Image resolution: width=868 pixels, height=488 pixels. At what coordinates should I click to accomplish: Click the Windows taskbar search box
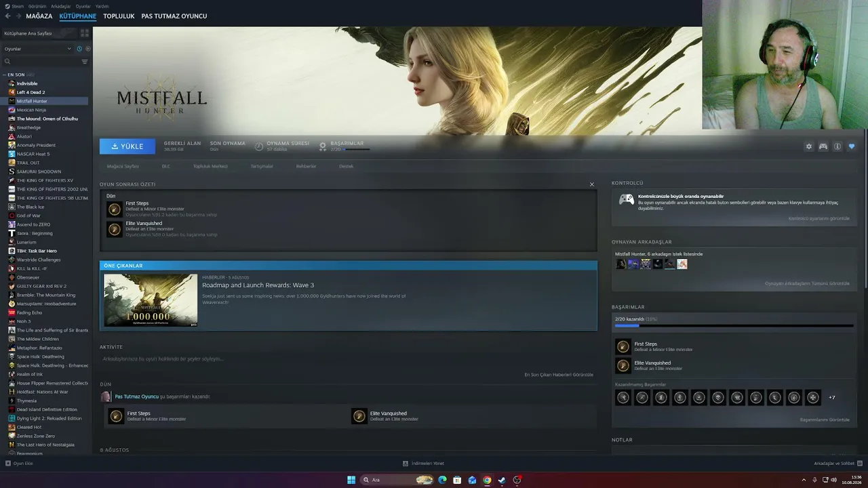(x=397, y=480)
